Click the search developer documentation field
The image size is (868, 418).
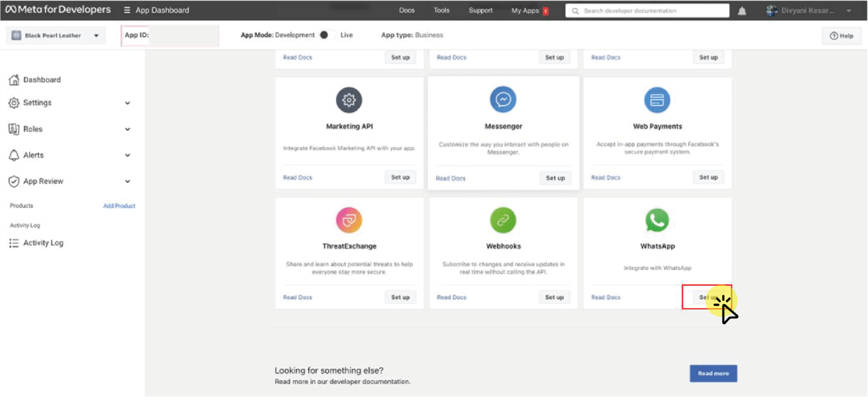click(x=647, y=11)
